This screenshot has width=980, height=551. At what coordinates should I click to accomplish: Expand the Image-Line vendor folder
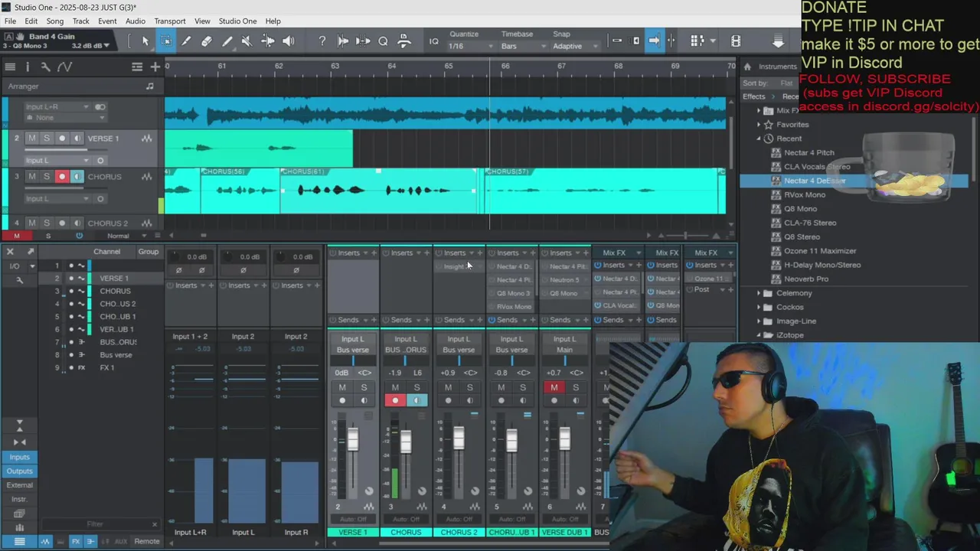759,321
